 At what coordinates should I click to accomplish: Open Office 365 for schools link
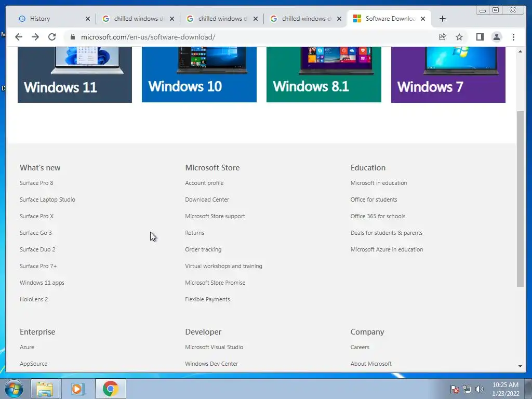coord(378,216)
